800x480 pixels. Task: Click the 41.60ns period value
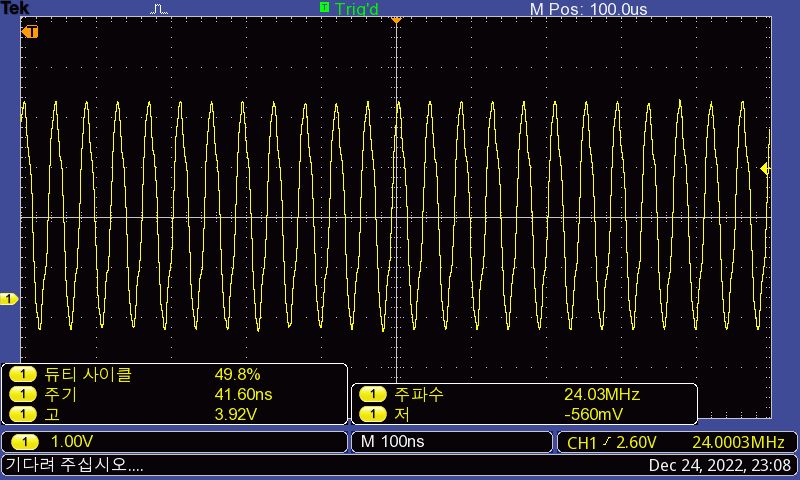(x=243, y=394)
